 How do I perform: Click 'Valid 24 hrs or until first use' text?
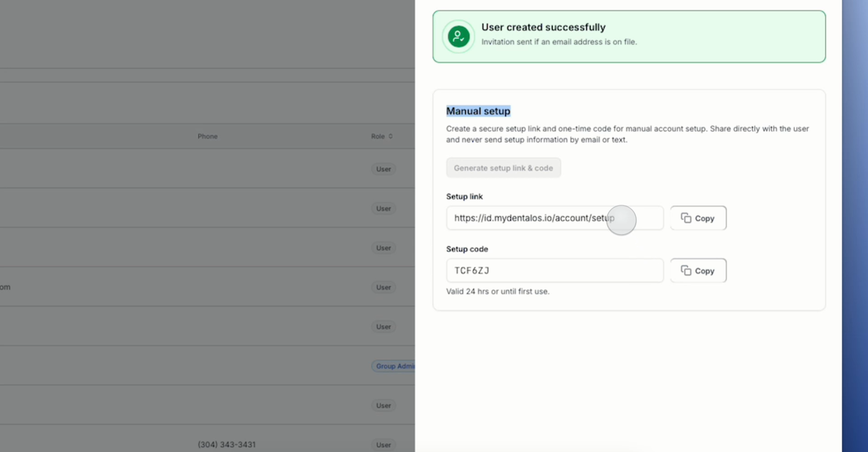coord(498,291)
